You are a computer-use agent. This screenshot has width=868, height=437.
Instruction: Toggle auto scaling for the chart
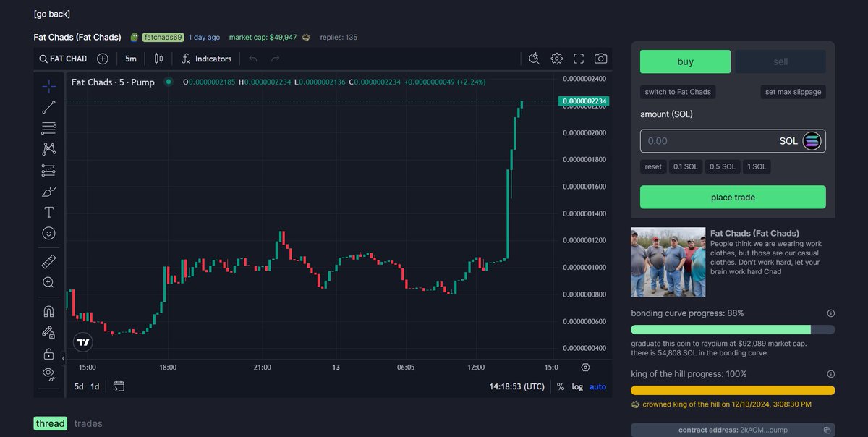coord(597,386)
